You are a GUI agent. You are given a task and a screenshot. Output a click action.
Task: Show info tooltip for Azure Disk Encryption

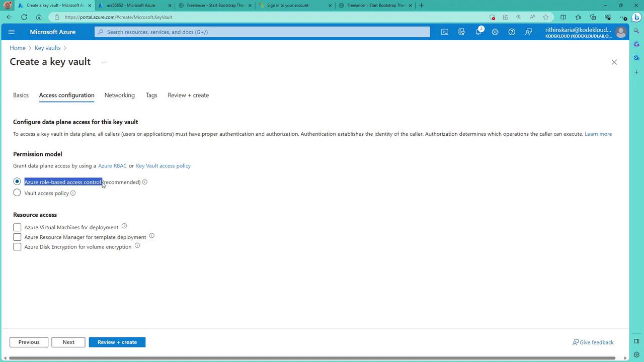(137, 246)
